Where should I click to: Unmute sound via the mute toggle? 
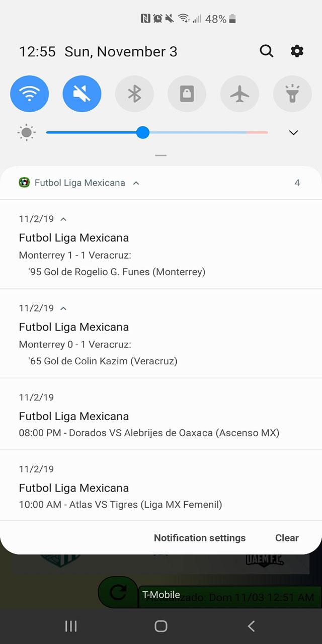[82, 94]
